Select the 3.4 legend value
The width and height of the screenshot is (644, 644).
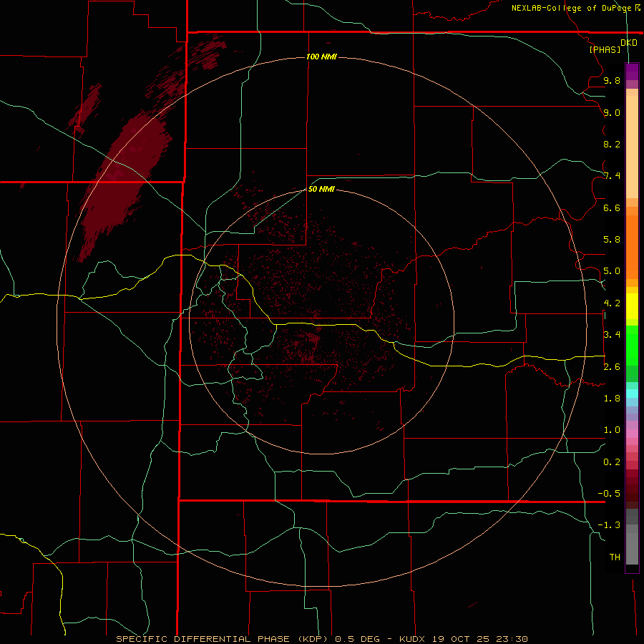[612, 335]
